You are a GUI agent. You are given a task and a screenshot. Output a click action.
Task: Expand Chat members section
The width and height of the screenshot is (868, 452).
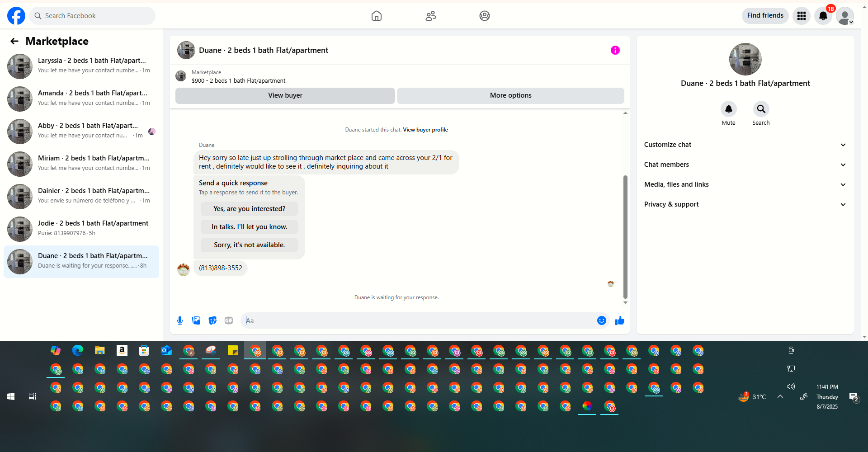(745, 165)
